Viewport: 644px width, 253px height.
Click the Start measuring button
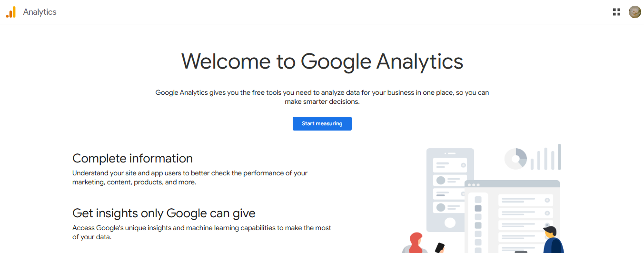coord(322,123)
